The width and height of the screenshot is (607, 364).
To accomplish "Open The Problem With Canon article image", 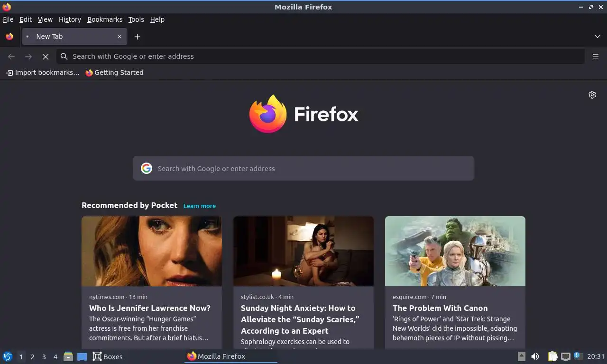I will click(x=455, y=251).
